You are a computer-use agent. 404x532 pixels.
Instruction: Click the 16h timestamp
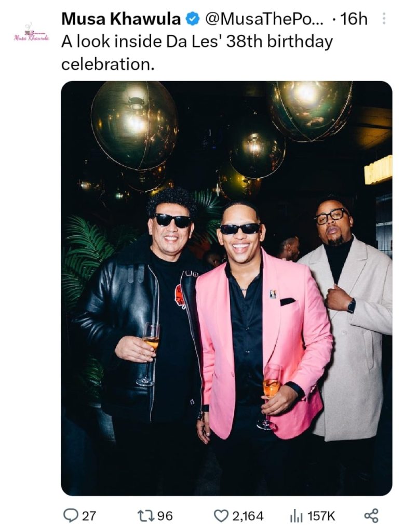(354, 20)
